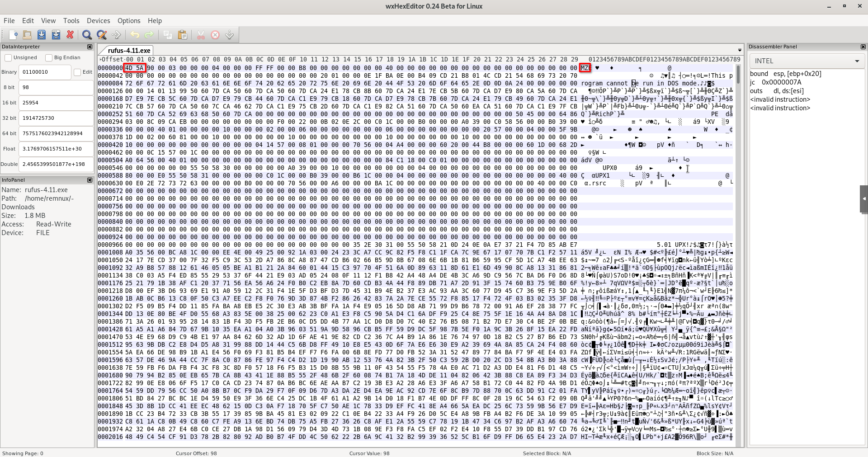Click Block Size: N/A status entry
This screenshot has height=457, width=868.
click(x=715, y=453)
